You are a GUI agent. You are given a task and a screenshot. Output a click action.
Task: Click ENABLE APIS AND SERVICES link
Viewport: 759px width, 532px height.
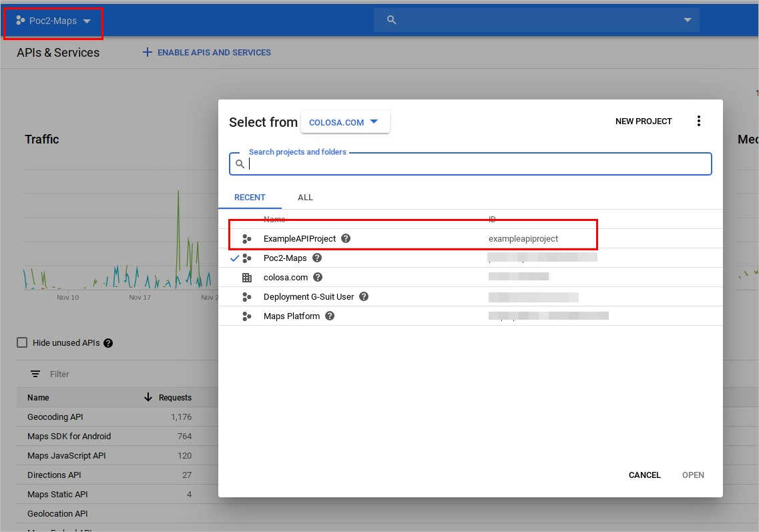coord(207,52)
